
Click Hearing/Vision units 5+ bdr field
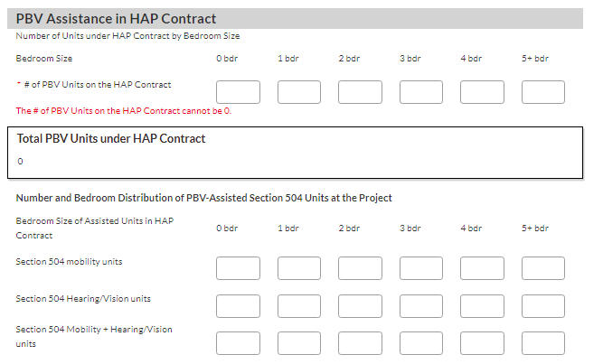tap(543, 305)
